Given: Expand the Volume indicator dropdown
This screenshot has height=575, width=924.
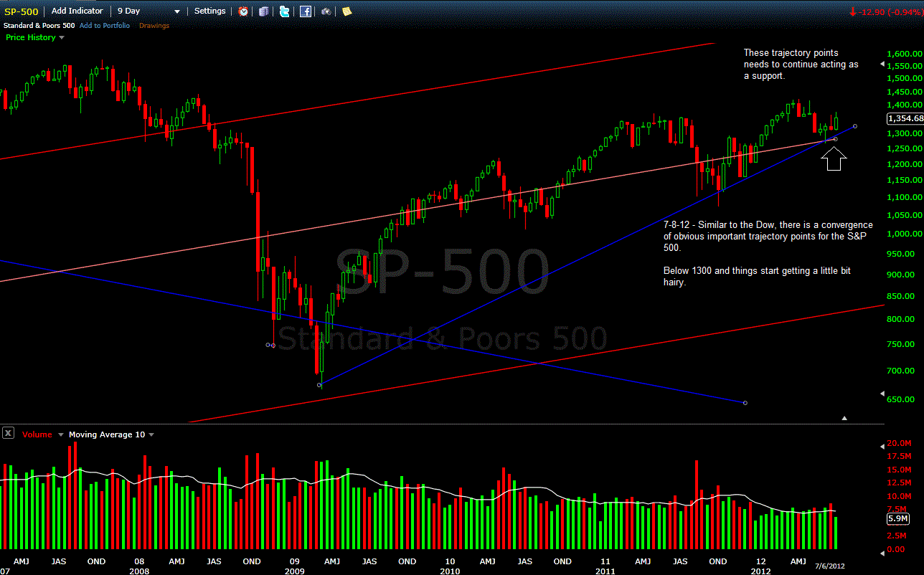Looking at the screenshot, I should pyautogui.click(x=60, y=434).
